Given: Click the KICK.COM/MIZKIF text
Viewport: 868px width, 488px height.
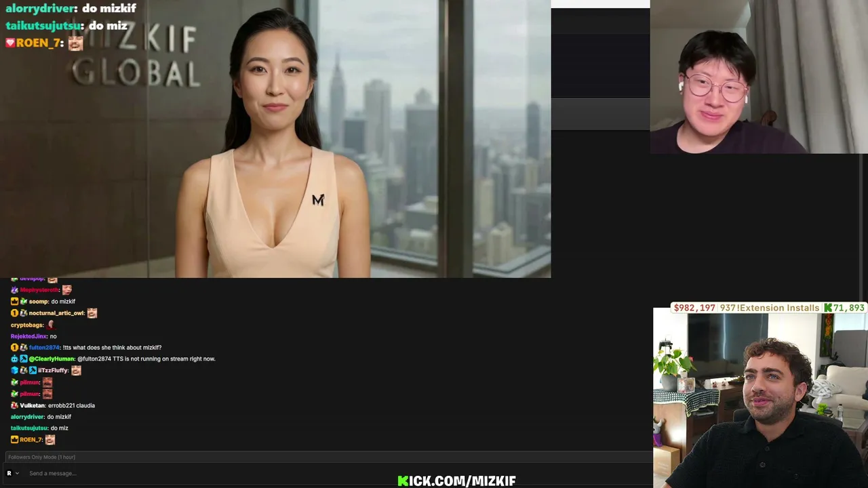Looking at the screenshot, I should pos(456,481).
